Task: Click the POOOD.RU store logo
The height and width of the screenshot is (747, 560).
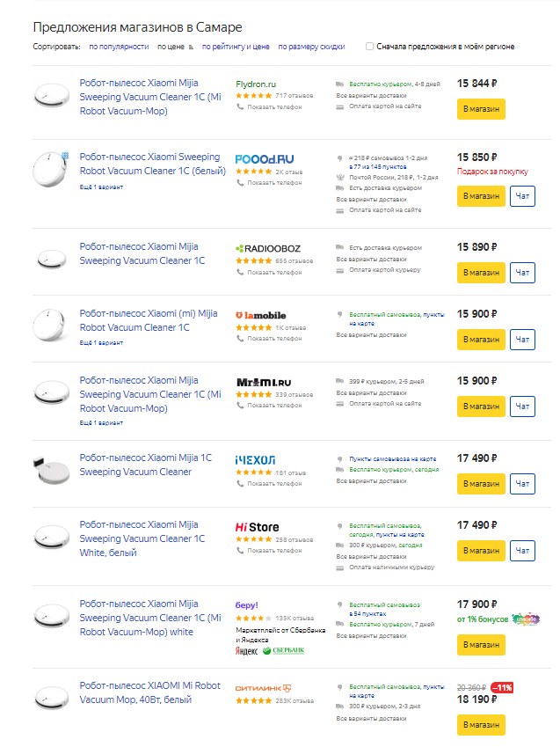Action: pyautogui.click(x=265, y=159)
